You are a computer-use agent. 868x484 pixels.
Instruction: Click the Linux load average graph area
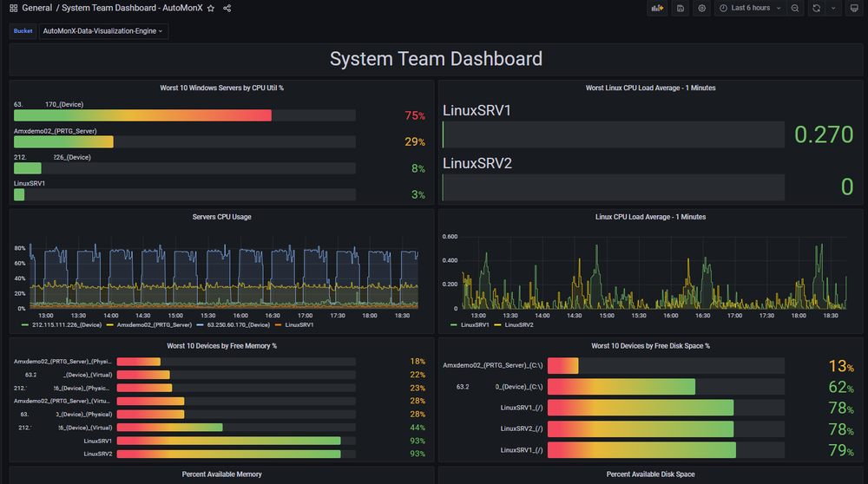[654, 272]
